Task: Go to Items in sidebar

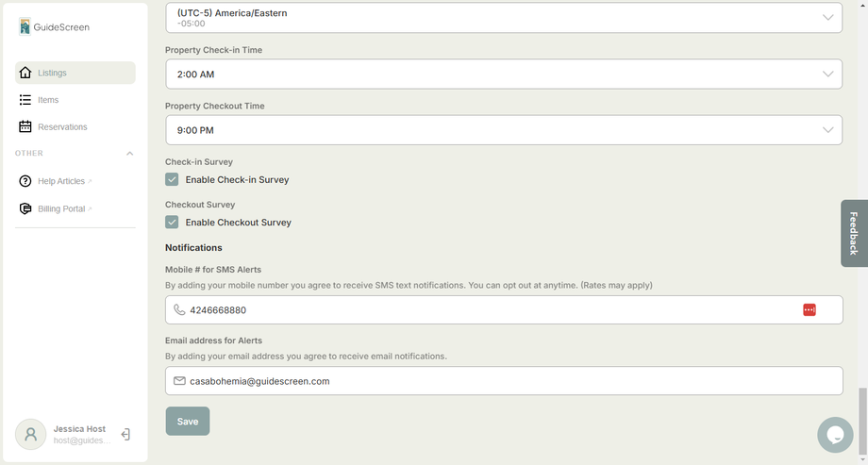Action: 48,100
